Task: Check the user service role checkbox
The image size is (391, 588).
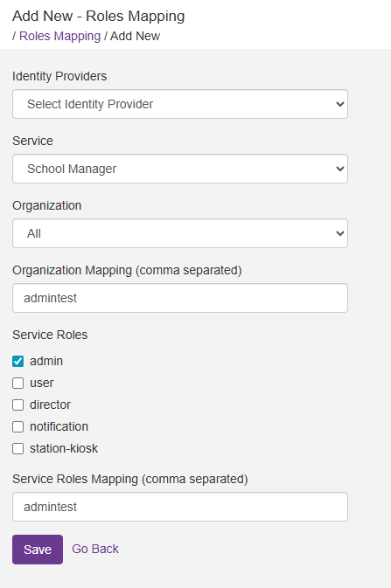Action: coord(18,383)
